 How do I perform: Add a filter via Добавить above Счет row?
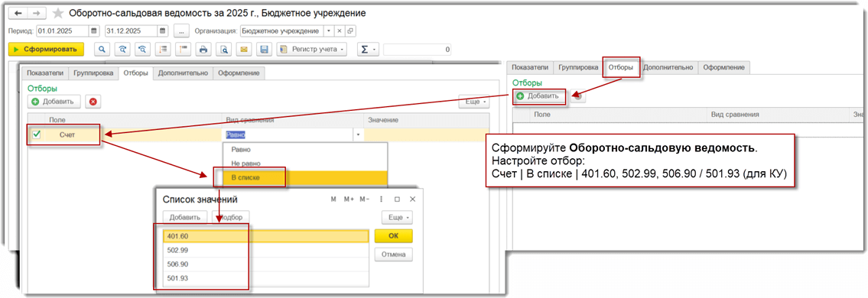pos(54,102)
